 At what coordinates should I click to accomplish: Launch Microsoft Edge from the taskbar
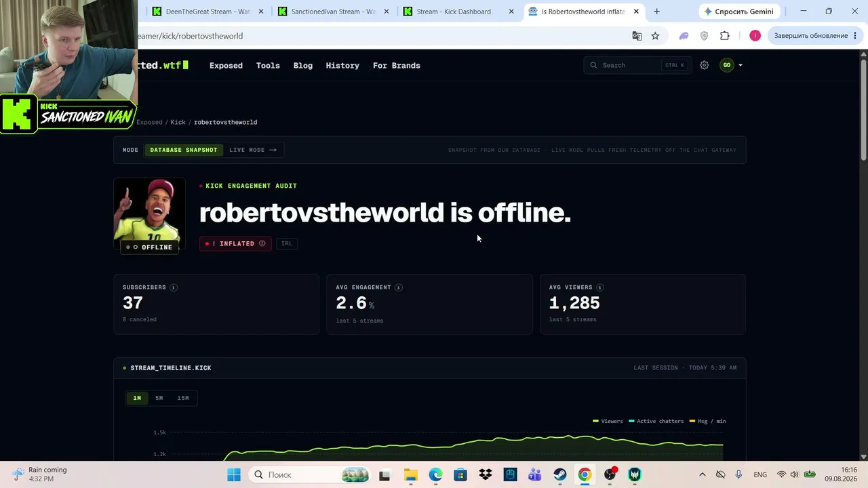pos(435,474)
